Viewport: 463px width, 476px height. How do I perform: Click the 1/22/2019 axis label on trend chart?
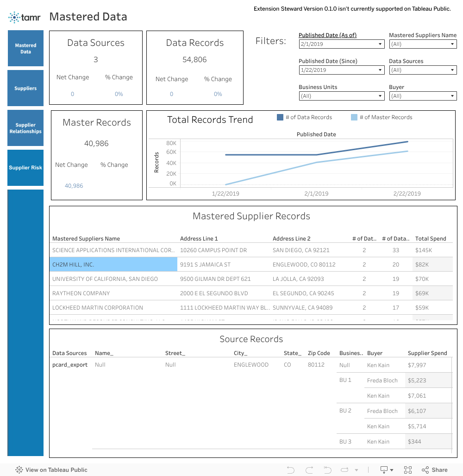pyautogui.click(x=225, y=194)
